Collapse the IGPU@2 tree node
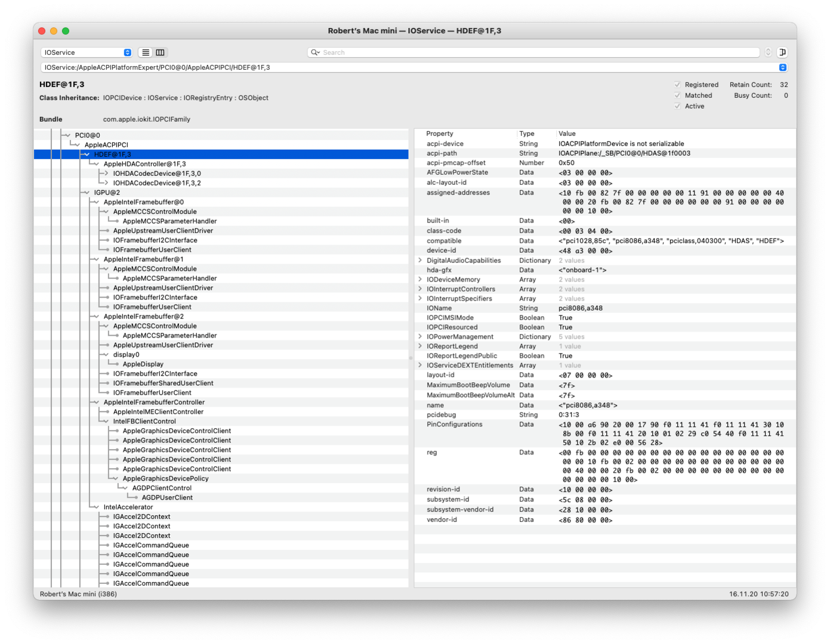 [x=87, y=193]
